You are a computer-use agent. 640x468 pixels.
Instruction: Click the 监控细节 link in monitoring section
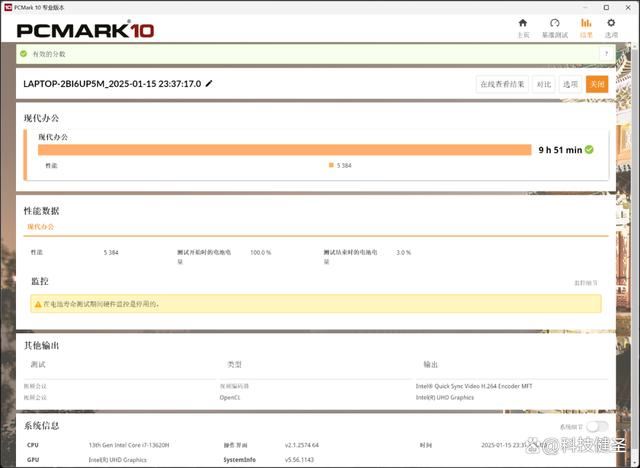tap(586, 283)
